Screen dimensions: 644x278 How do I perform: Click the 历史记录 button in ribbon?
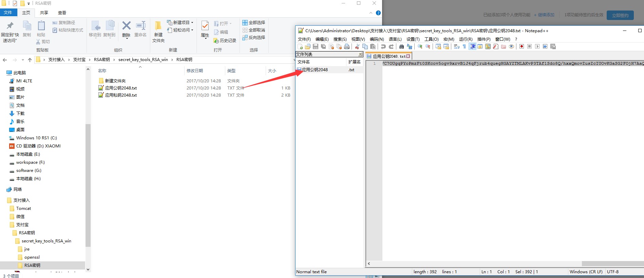point(225,41)
